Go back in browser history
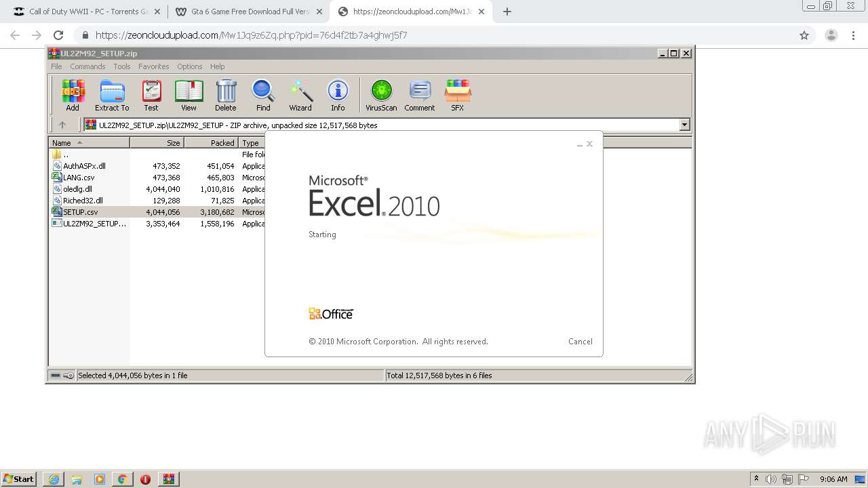868x488 pixels. pos(15,35)
